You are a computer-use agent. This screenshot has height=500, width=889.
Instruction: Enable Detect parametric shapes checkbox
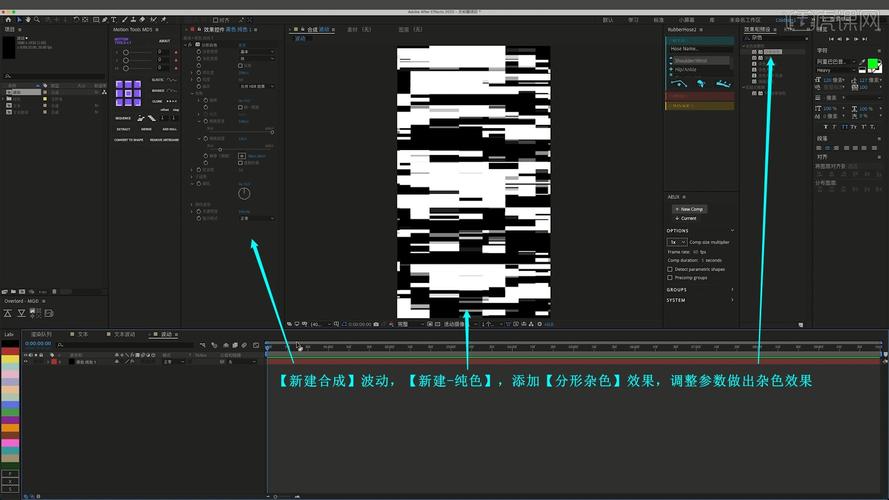670,269
